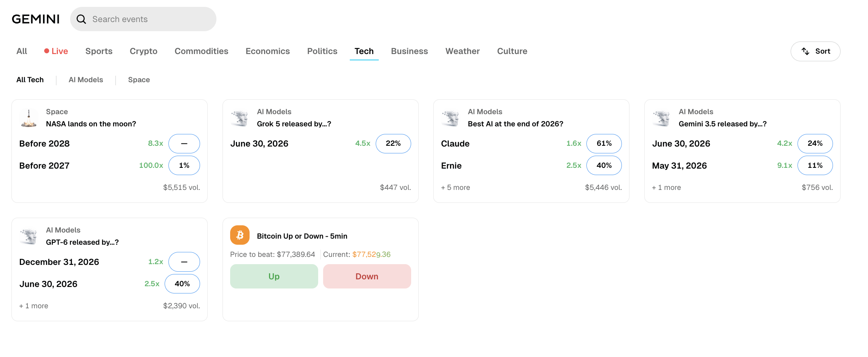The image size is (868, 357).
Task: Open GPT-6 released by market
Action: [82, 242]
